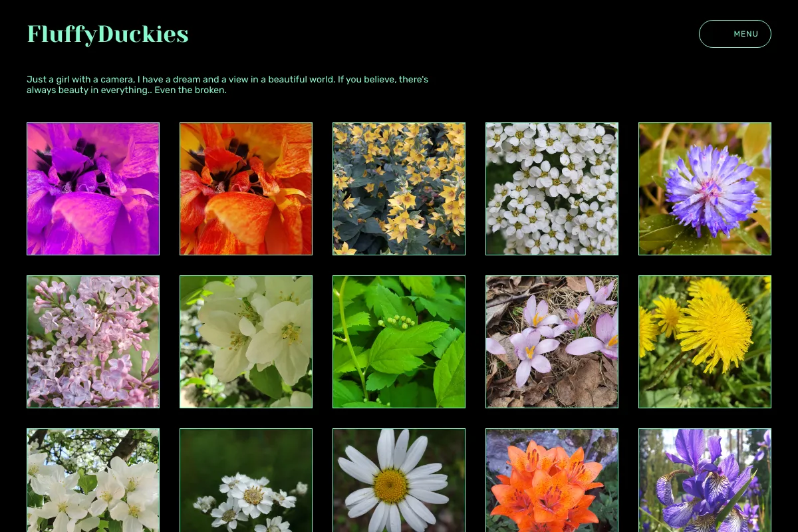
Task: Open the white daisy photo
Action: (399, 480)
